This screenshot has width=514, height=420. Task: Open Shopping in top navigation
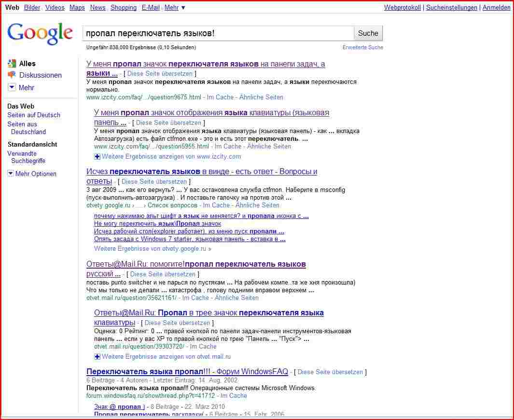[124, 7]
